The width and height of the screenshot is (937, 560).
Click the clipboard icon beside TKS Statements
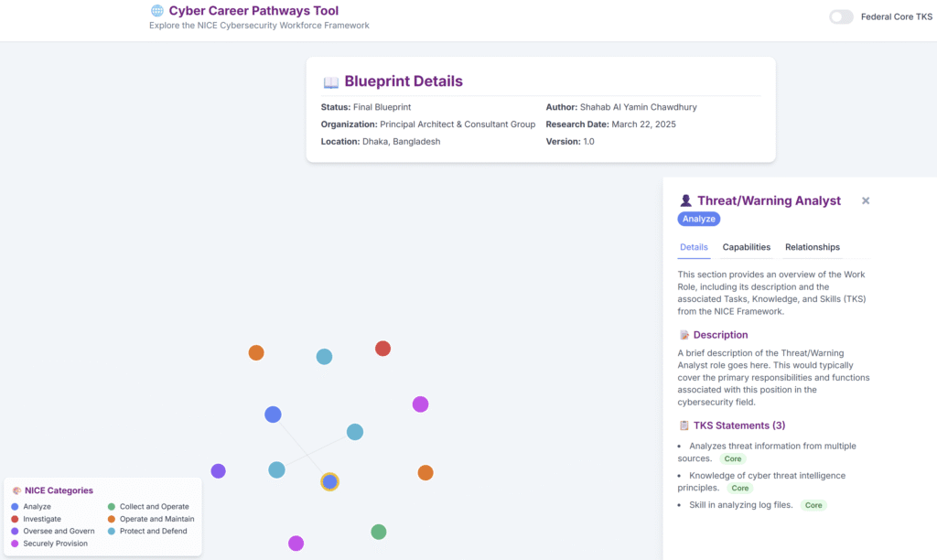(684, 425)
